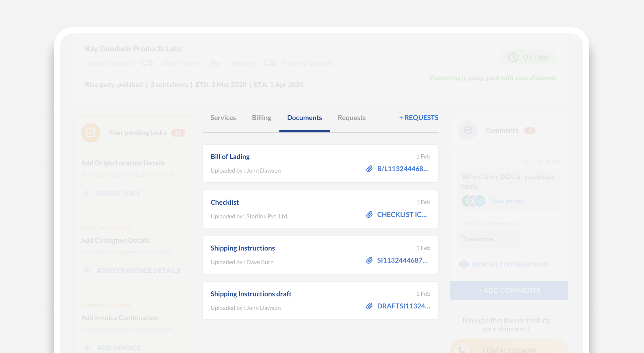Select the Requests tab
This screenshot has height=353, width=644.
(x=351, y=118)
